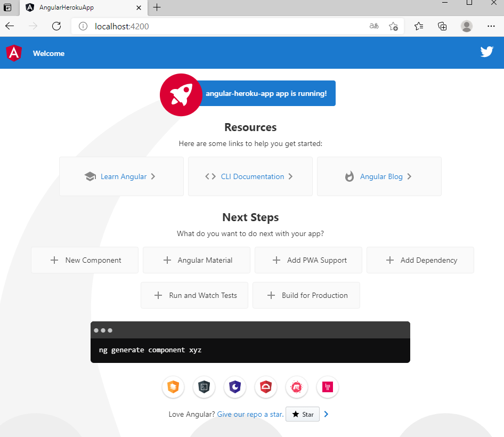Screen dimensions: 504x437
Task: Click the Next Steps heading
Action: pos(250,217)
